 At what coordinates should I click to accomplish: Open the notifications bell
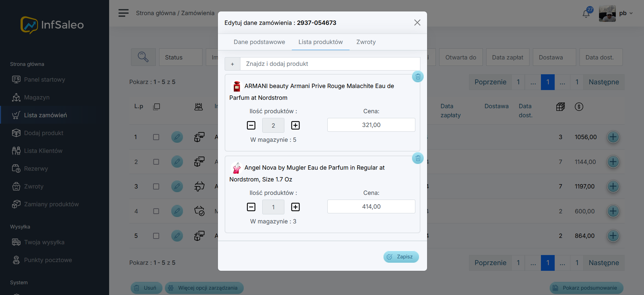[586, 13]
